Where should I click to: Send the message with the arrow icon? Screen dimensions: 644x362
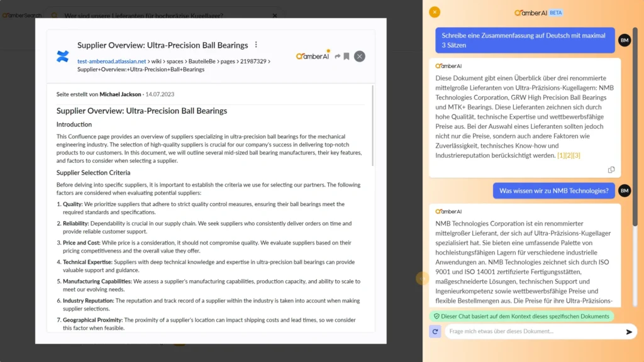pos(629,332)
